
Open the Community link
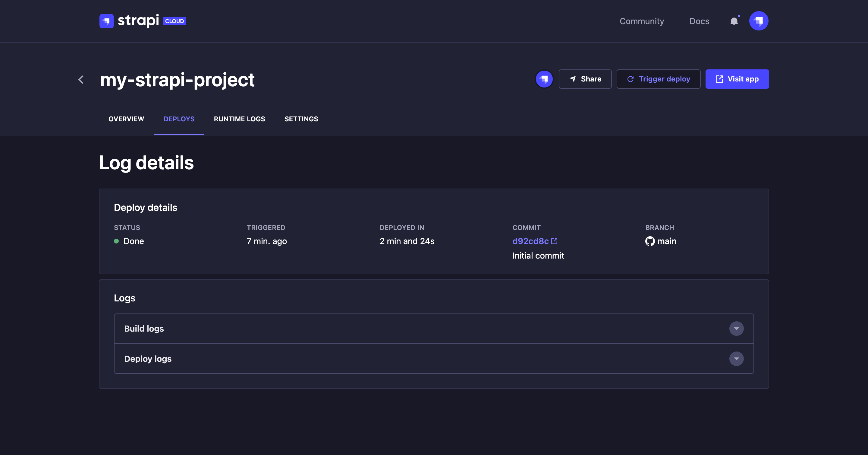[642, 21]
